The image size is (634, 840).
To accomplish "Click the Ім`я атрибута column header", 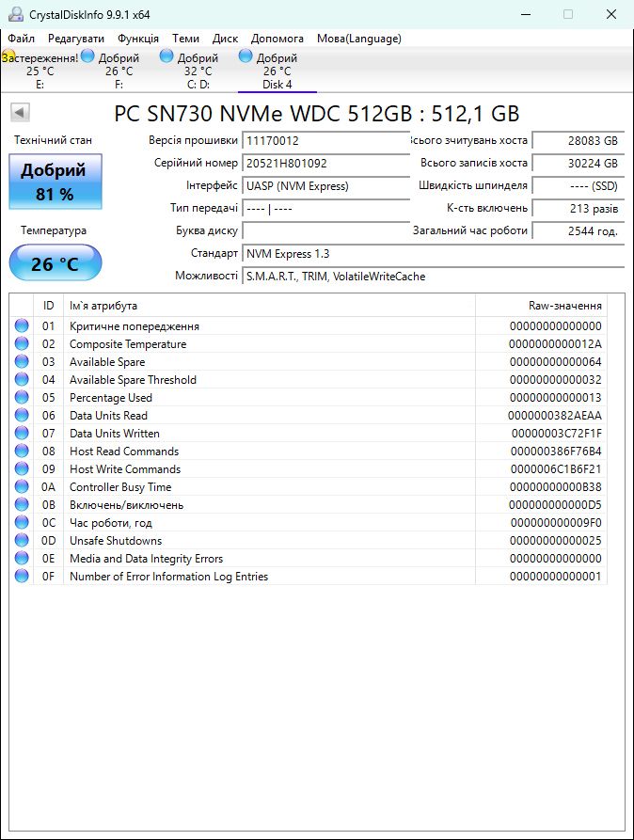I will pyautogui.click(x=269, y=306).
